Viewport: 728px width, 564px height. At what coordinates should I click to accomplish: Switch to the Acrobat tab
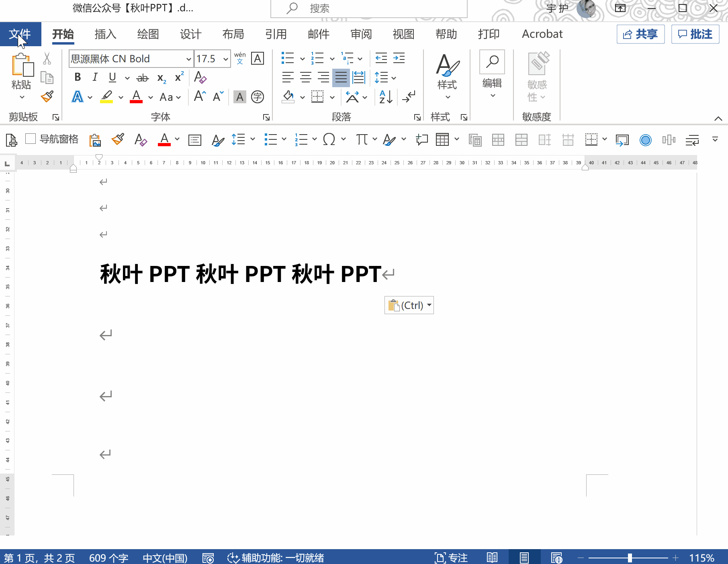[x=542, y=34]
